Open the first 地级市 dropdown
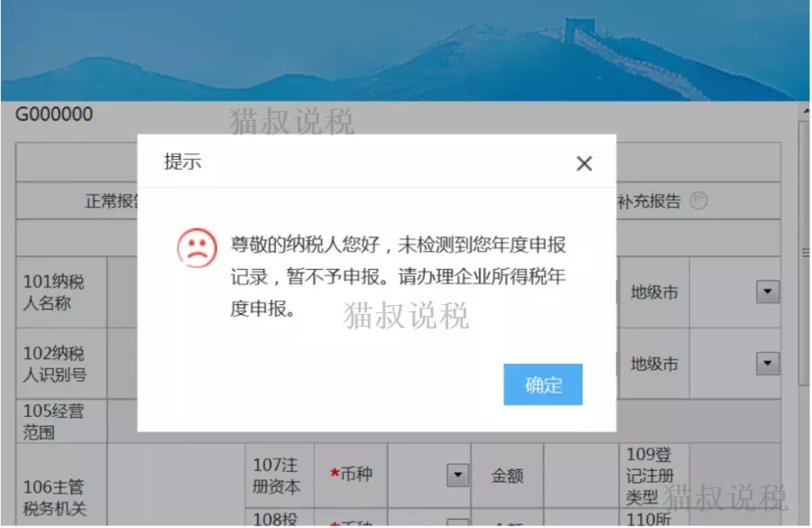812x528 pixels. 766,292
